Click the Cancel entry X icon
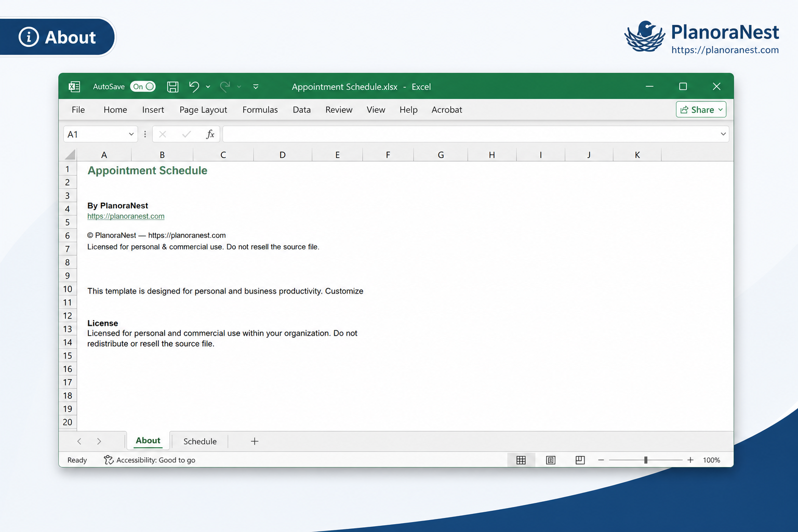This screenshot has width=798, height=532. tap(163, 134)
